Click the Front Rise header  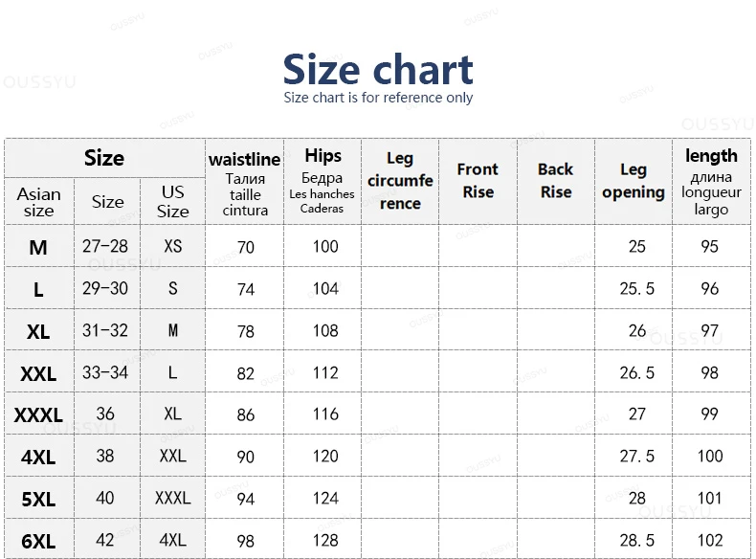(x=478, y=180)
